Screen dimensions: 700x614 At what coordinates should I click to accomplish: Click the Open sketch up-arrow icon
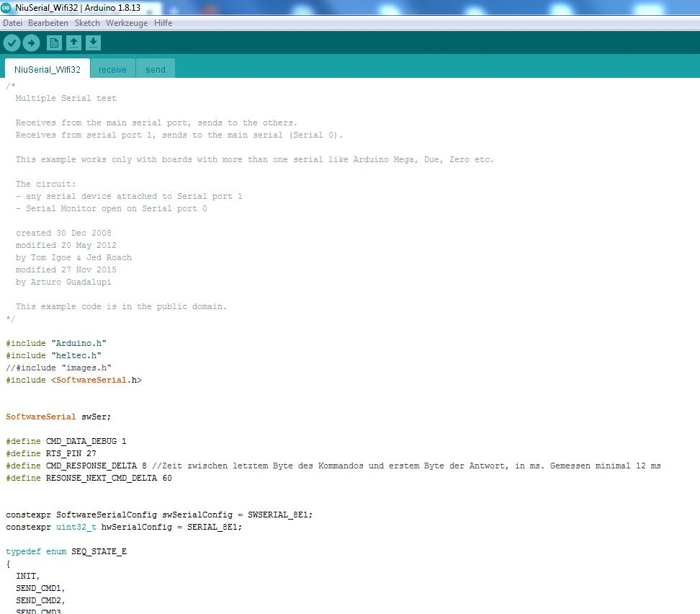click(x=73, y=43)
